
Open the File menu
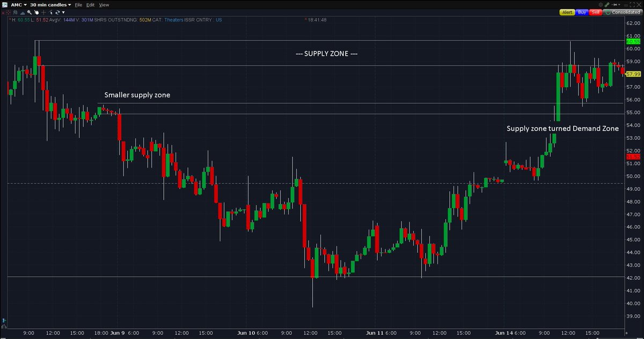pos(78,5)
